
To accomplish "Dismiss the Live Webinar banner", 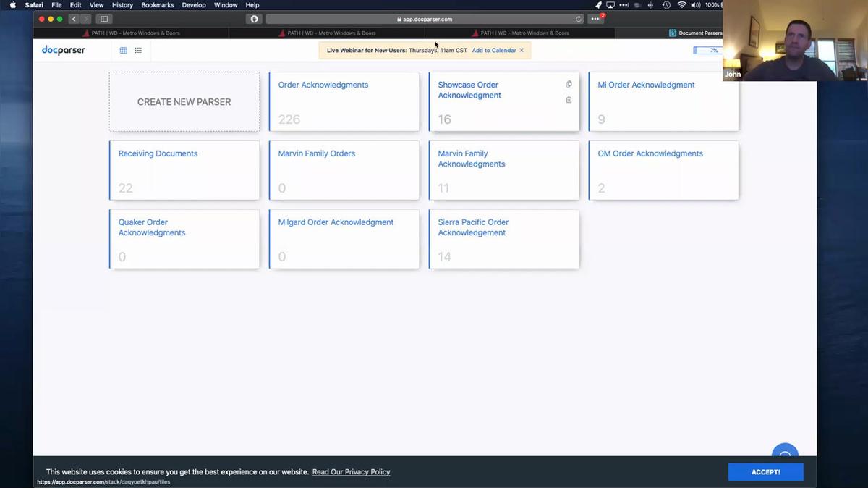I will coord(522,51).
